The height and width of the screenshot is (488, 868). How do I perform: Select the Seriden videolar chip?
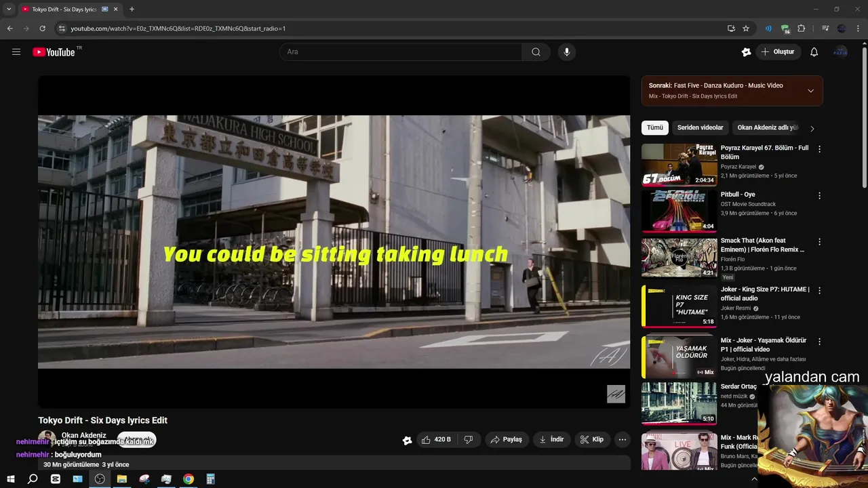(x=700, y=127)
